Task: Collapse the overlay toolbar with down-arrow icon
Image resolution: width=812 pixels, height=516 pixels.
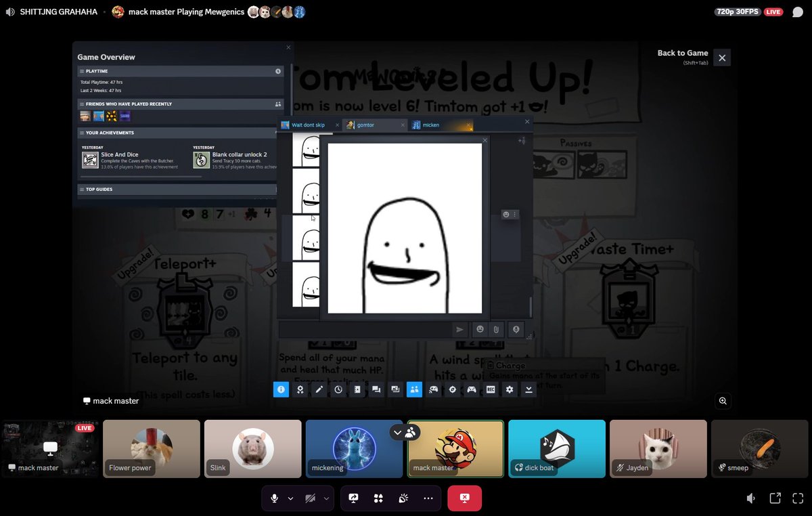Action: click(528, 389)
